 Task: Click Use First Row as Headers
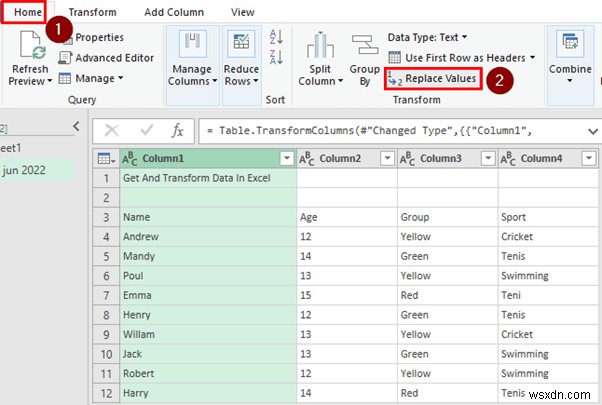pos(461,58)
